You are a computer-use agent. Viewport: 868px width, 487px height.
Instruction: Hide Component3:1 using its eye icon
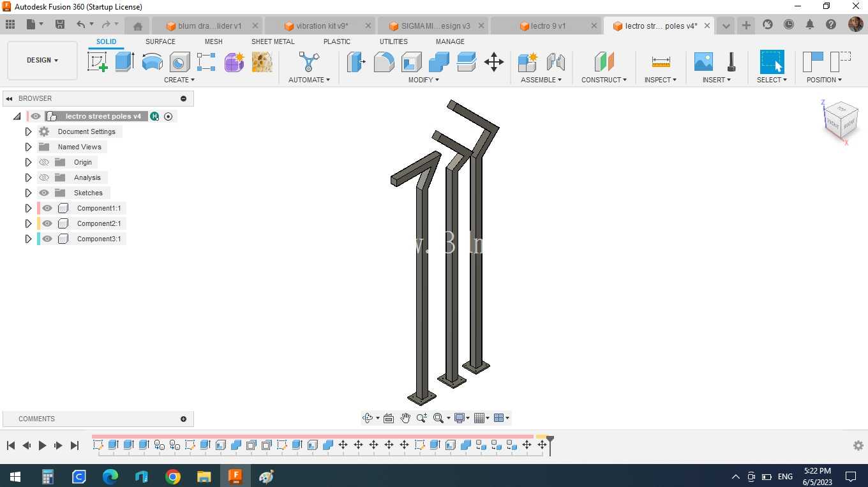tap(47, 239)
